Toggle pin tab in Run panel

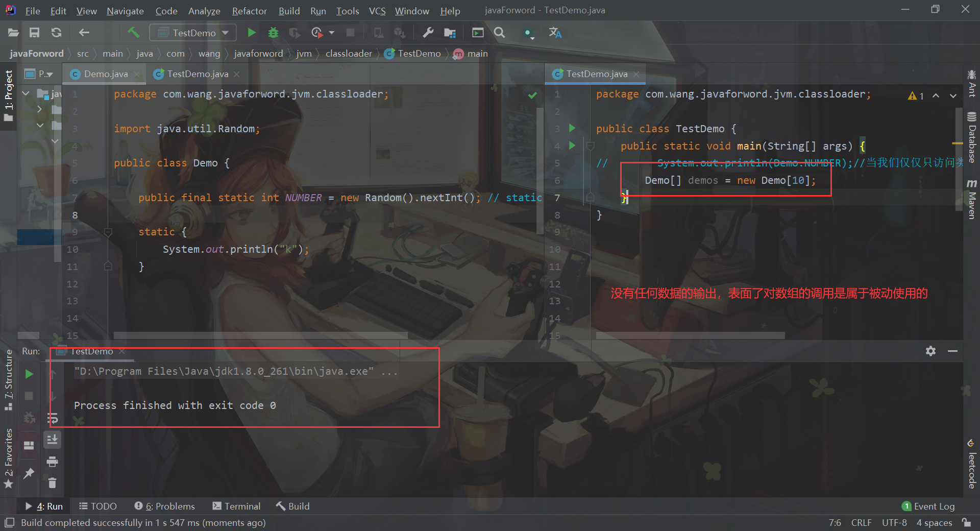[29, 473]
